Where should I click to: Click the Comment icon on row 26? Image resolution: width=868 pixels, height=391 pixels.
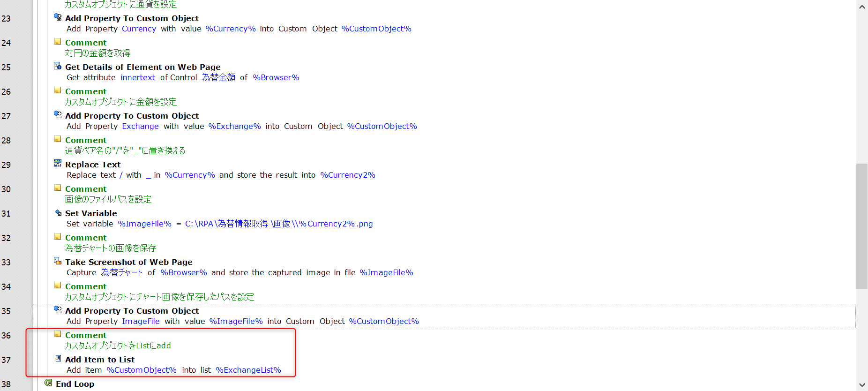(58, 90)
